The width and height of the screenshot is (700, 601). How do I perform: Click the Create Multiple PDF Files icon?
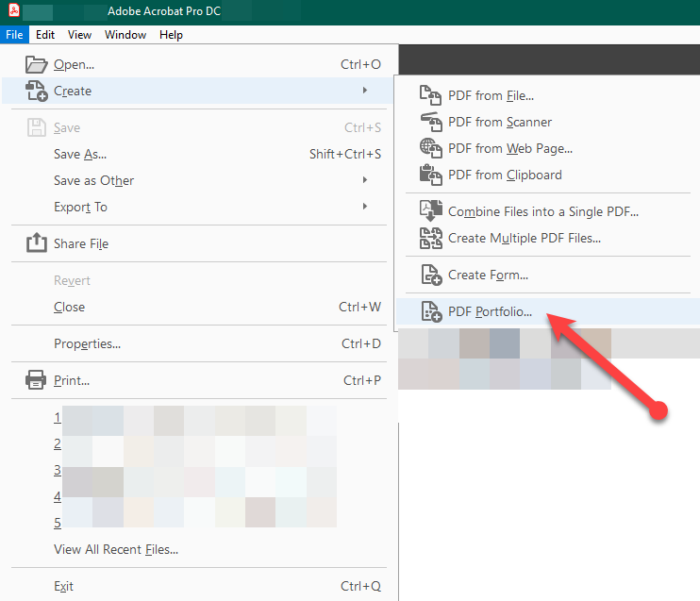[431, 238]
